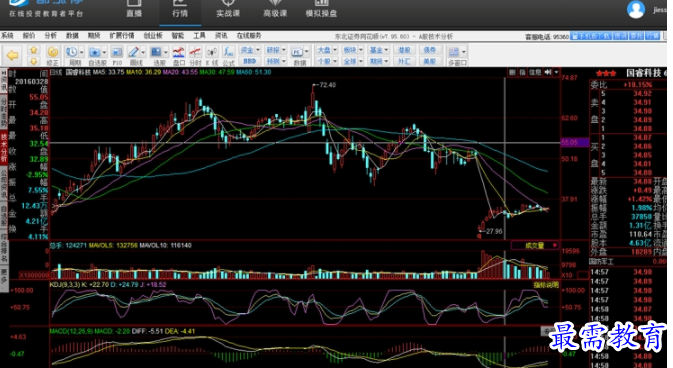Expand the 资金 dropdown arrow
673x368 pixels.
click(258, 50)
